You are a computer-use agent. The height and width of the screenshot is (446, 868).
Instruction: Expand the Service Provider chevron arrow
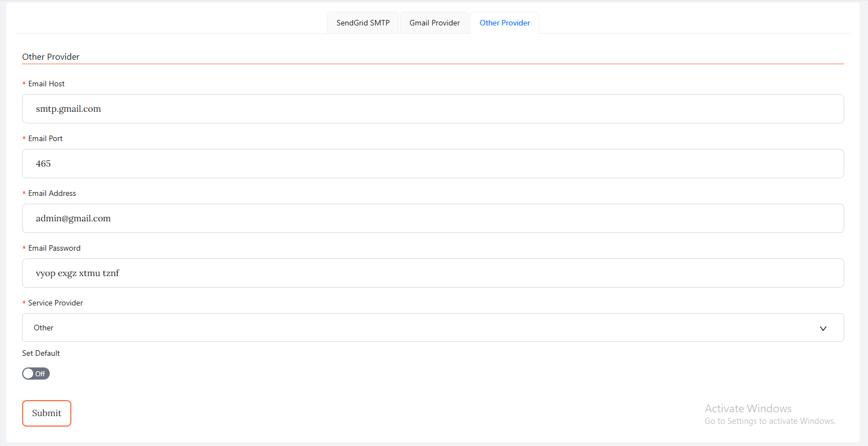[x=823, y=328]
